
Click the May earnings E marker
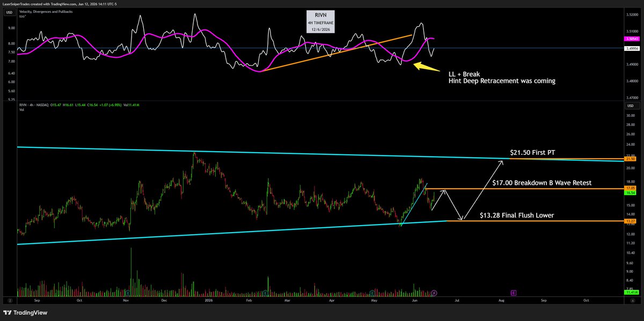click(x=373, y=293)
